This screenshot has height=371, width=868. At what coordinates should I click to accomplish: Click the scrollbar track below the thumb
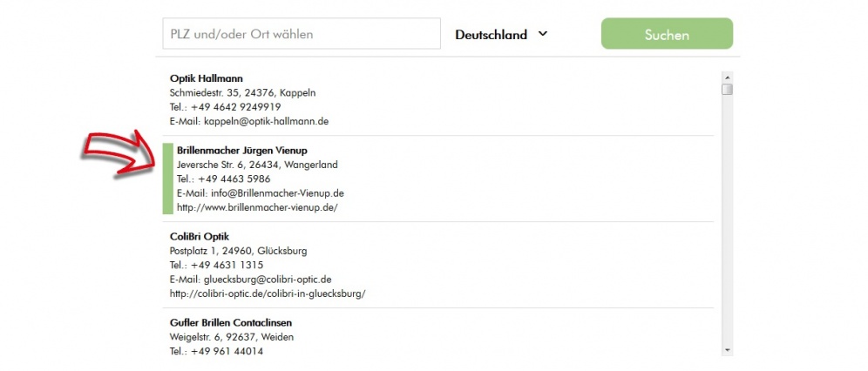pyautogui.click(x=728, y=221)
